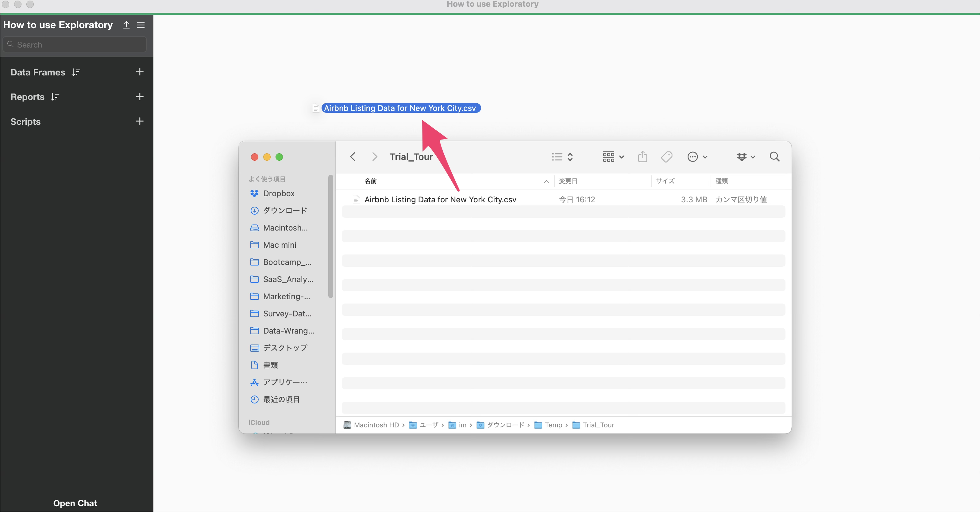Open Dropbox in Finder sidebar

[x=279, y=193]
